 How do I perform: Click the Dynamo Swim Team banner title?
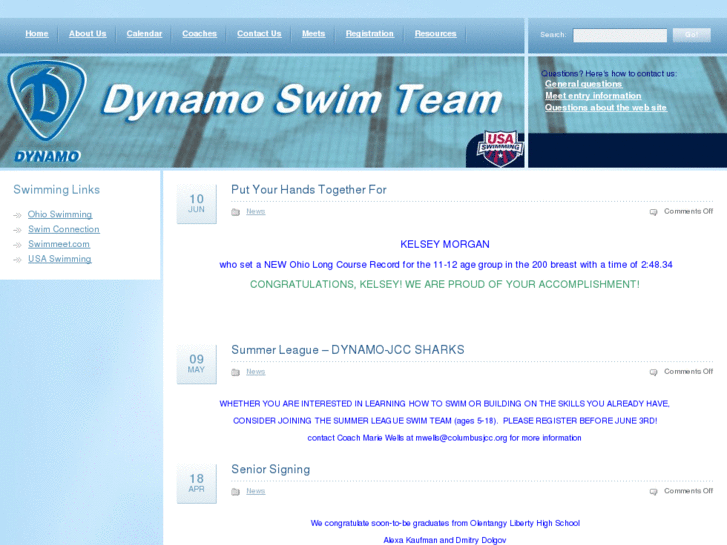302,100
